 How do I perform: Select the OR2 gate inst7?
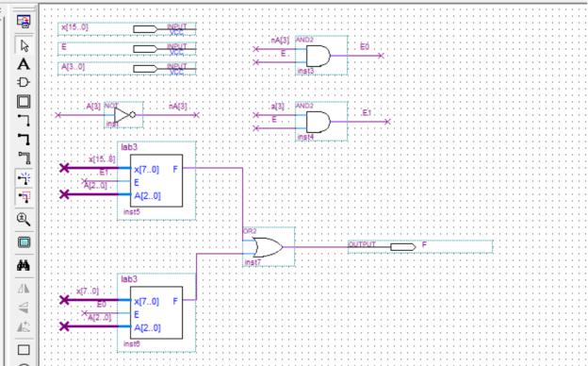coord(269,247)
